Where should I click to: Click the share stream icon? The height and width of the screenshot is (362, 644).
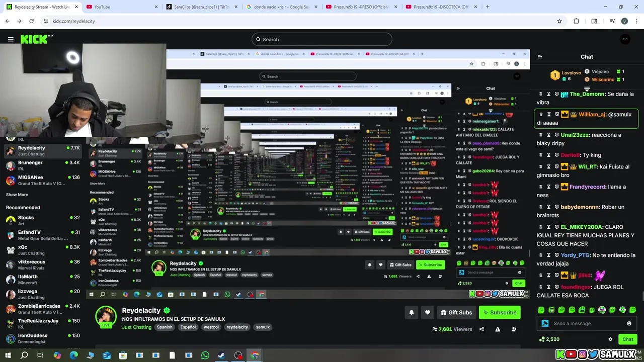click(x=481, y=329)
